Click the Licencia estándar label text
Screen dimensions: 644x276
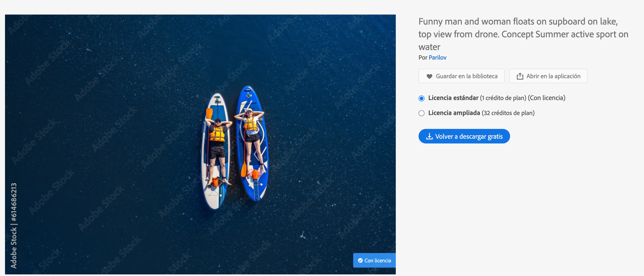[x=453, y=98]
